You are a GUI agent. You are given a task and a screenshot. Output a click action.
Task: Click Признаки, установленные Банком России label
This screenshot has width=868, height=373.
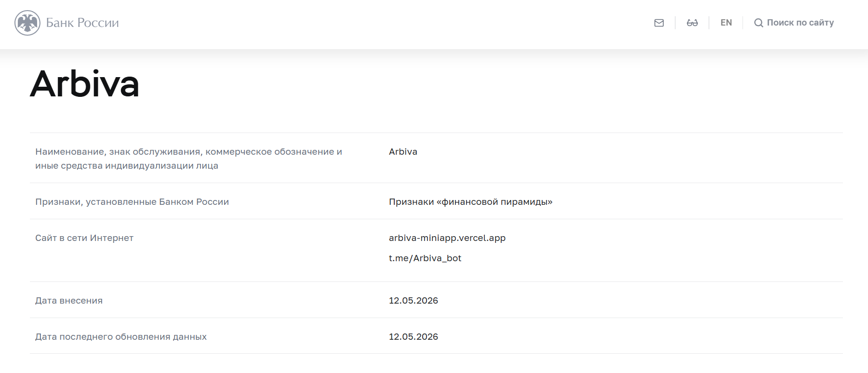(x=132, y=202)
